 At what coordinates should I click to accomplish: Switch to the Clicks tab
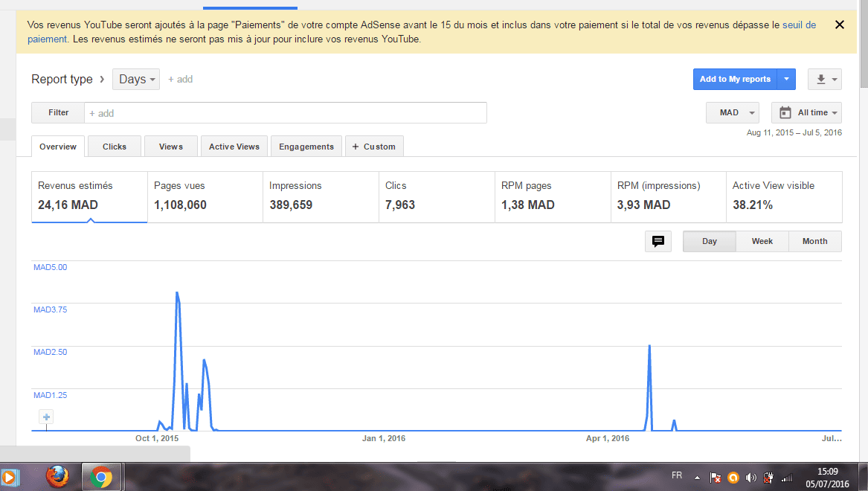tap(115, 147)
